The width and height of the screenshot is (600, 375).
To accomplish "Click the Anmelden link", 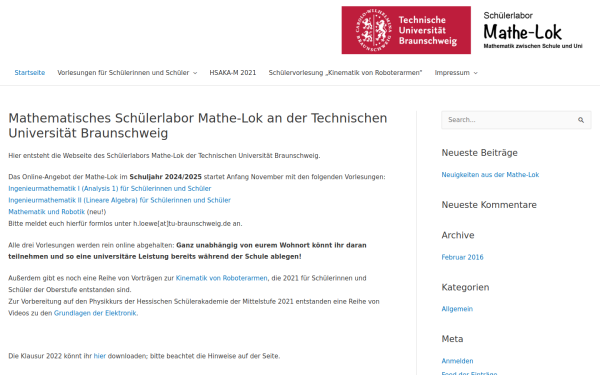I will [x=457, y=361].
